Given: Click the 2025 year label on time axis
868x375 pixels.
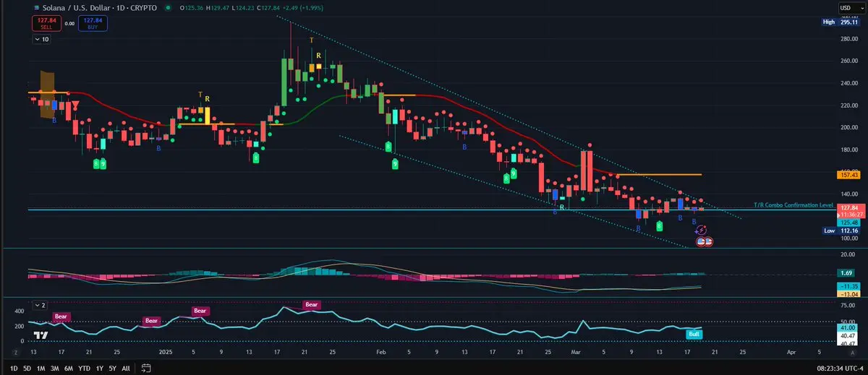Looking at the screenshot, I should pyautogui.click(x=166, y=352).
